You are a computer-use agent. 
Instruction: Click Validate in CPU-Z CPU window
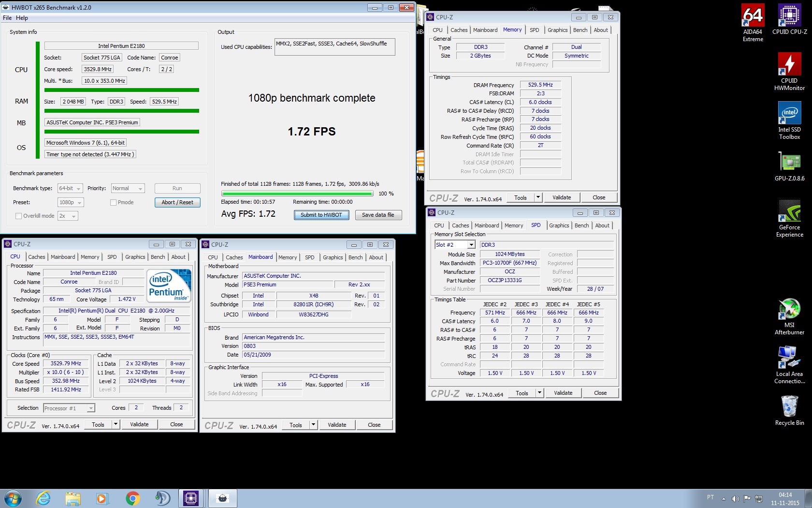tap(139, 424)
